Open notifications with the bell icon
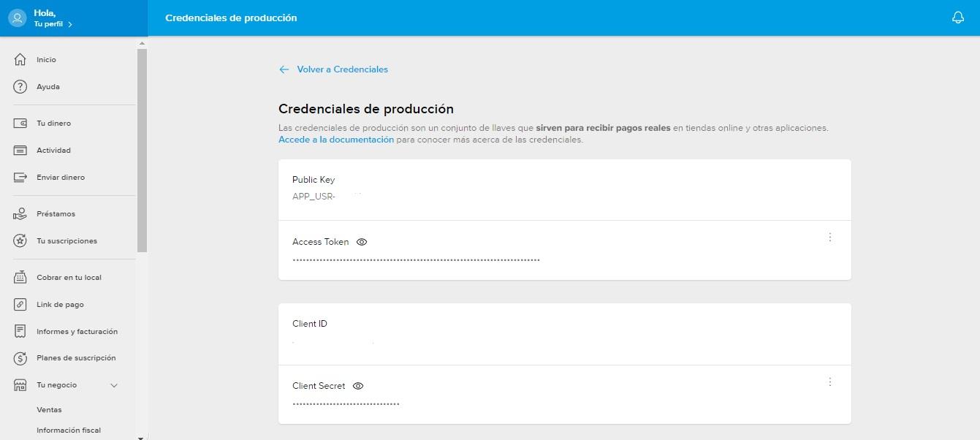 958,17
